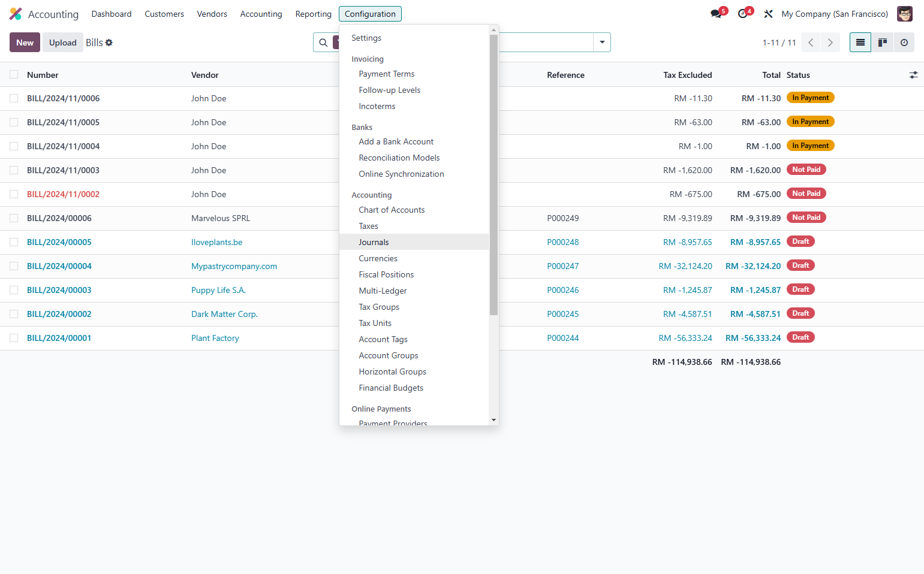Expand the search options dropdown arrow
The height and width of the screenshot is (574, 924).
pos(602,43)
